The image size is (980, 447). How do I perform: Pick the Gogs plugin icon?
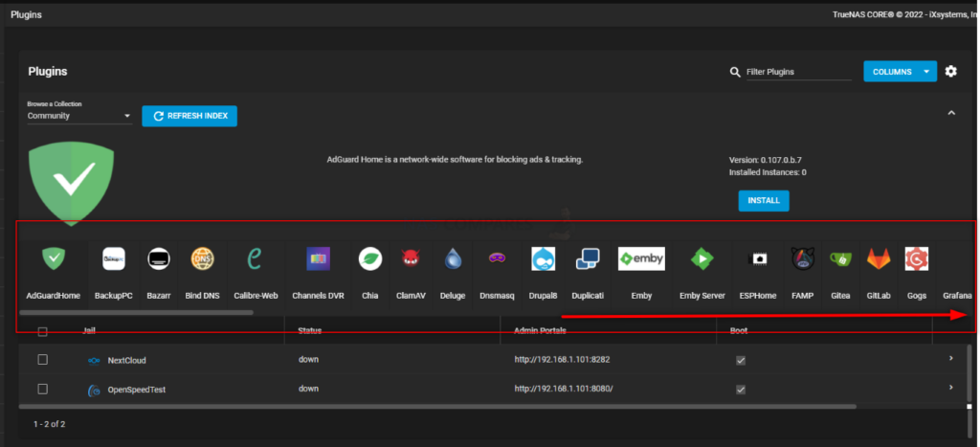click(916, 258)
